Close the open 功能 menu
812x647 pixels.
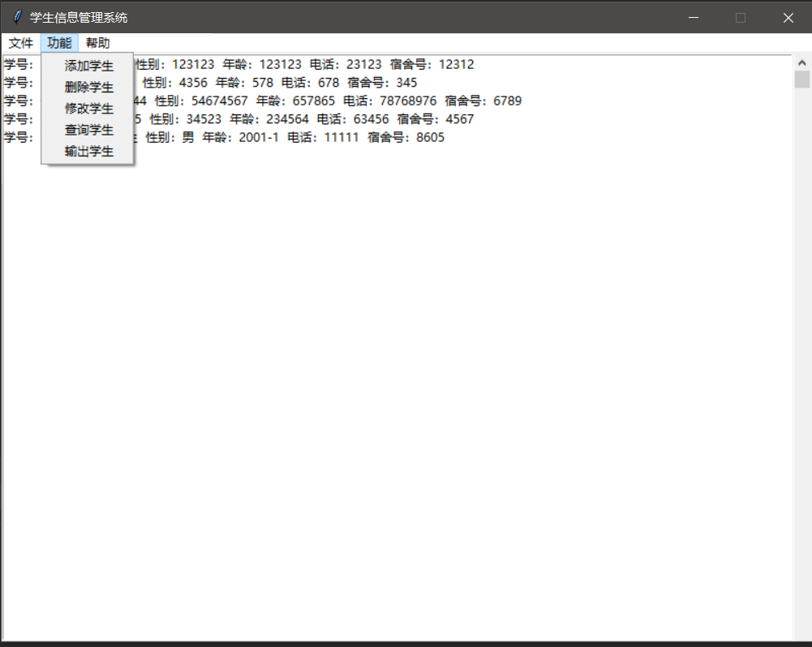pos(59,43)
